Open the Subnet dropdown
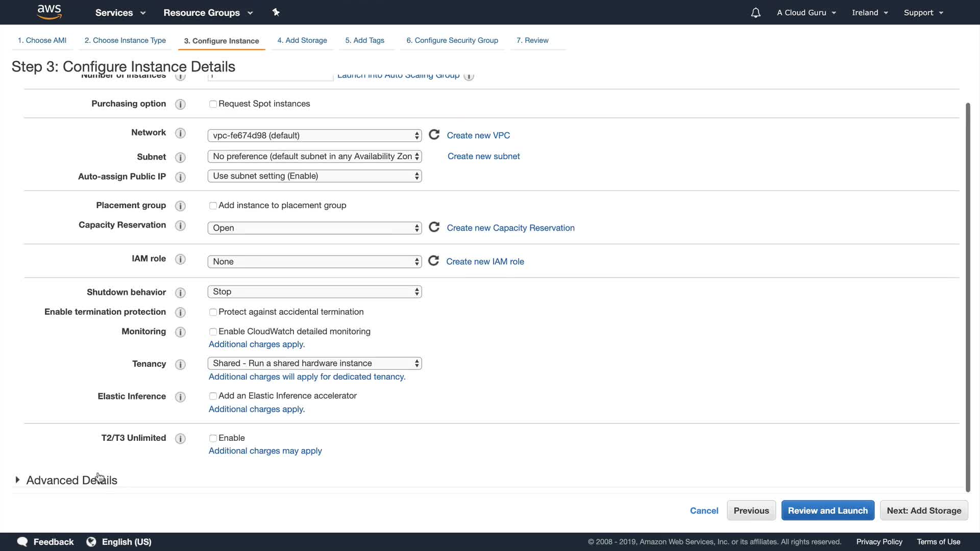The image size is (980, 551). [x=314, y=157]
